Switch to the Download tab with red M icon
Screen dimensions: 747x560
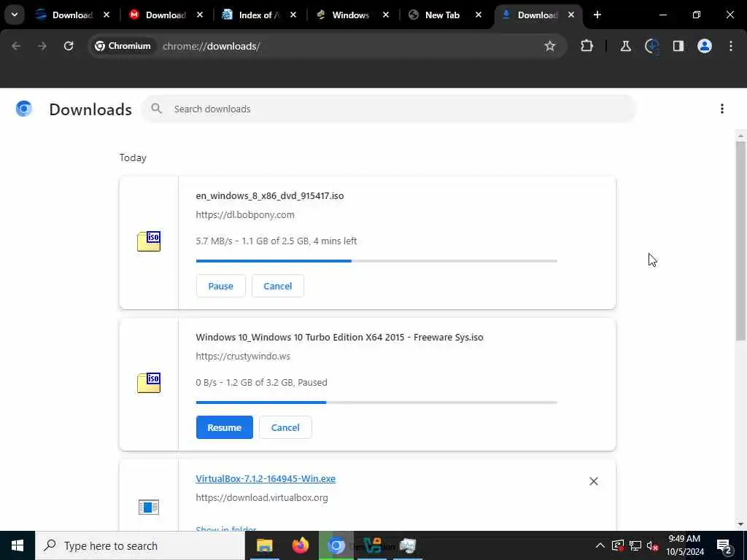[x=166, y=15]
